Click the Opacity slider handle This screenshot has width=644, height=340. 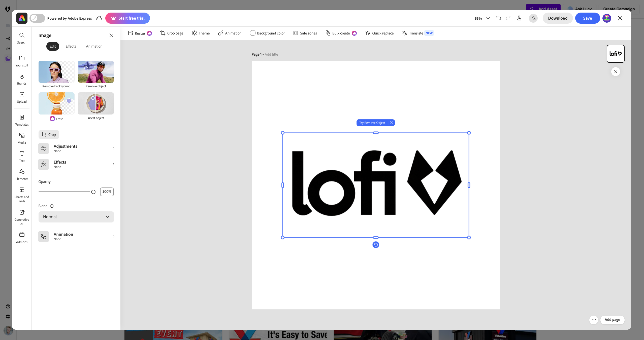coord(93,192)
